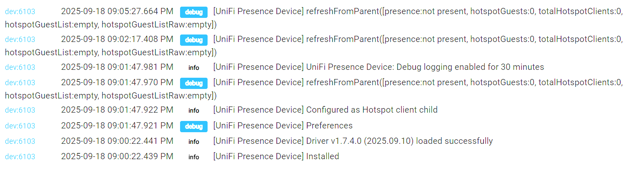
Task: Click the timestamp 2025-09-18 09:00:22.439 PM
Action: pyautogui.click(x=117, y=156)
